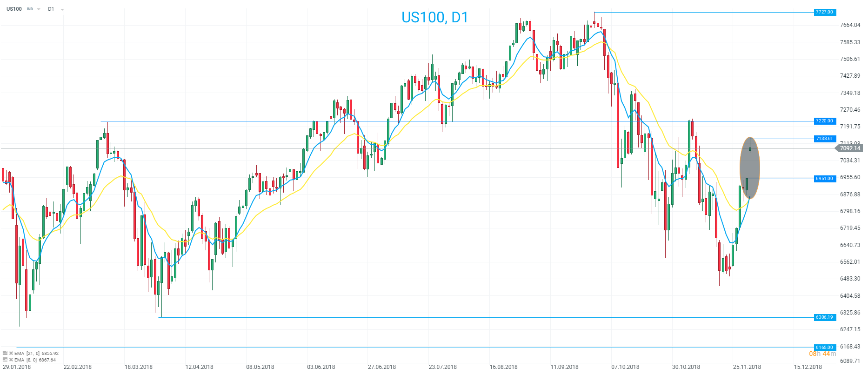This screenshot has width=868, height=375.
Task: Select the 7727.00 price level tag
Action: pyautogui.click(x=824, y=12)
